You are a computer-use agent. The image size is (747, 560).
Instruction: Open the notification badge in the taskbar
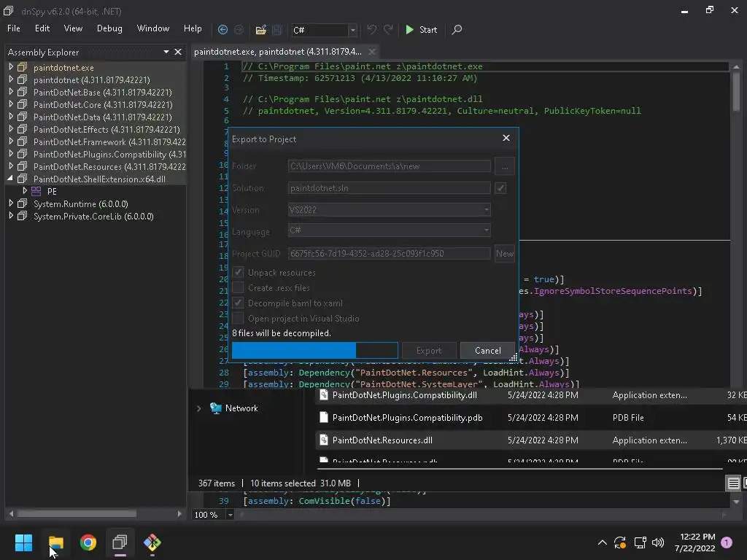click(x=727, y=542)
